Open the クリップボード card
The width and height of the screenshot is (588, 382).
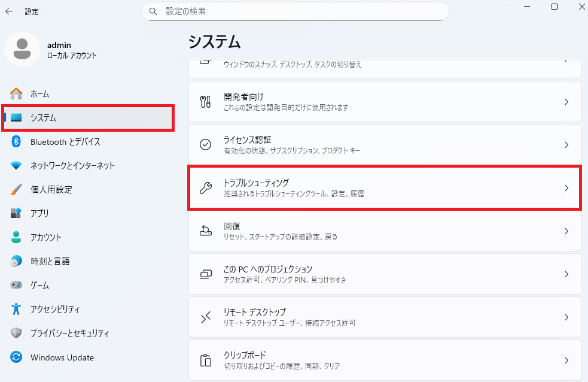(385, 360)
